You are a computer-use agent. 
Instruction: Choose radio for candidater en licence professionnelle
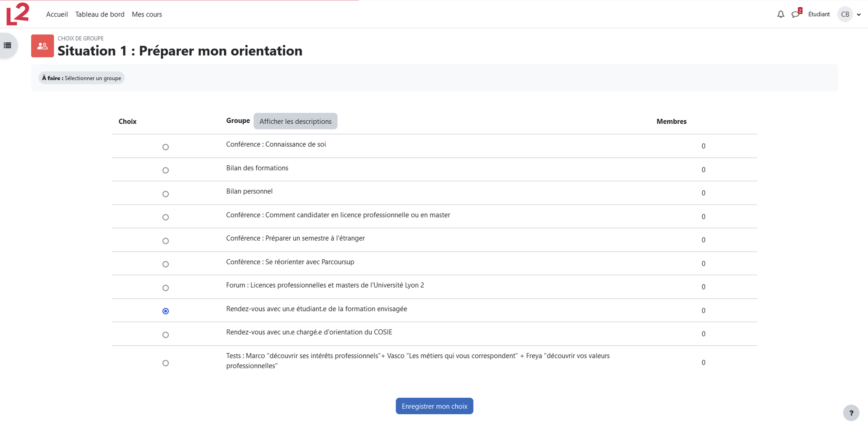(x=165, y=217)
